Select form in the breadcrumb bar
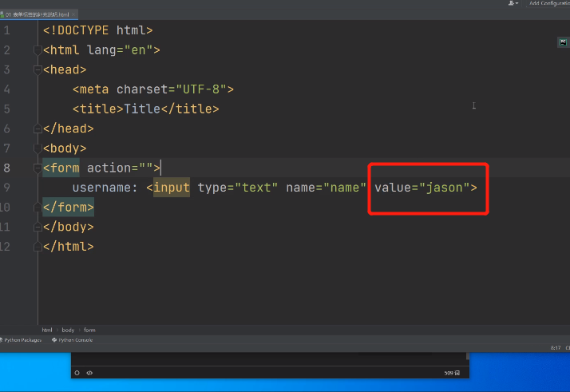Screen dimensions: 570x392 [x=89, y=331]
